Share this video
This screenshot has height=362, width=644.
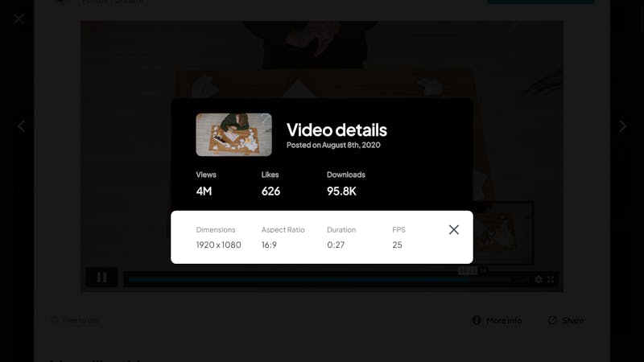click(x=566, y=320)
